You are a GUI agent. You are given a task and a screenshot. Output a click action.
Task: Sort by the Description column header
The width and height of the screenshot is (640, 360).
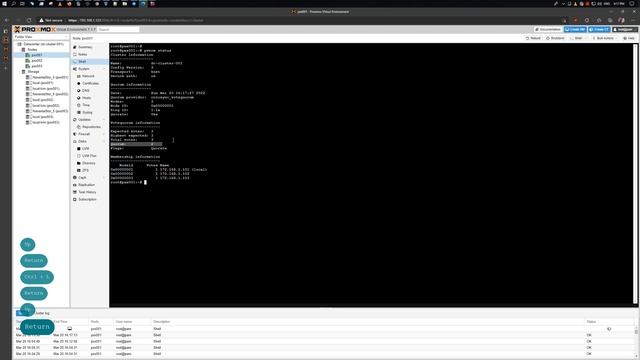161,322
